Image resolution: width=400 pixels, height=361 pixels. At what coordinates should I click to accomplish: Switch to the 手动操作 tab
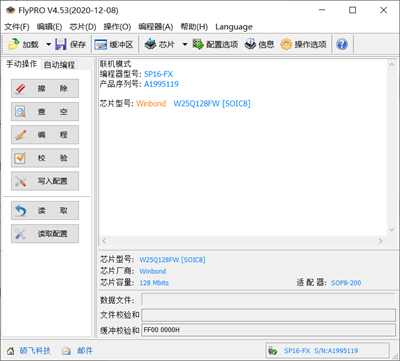click(22, 64)
